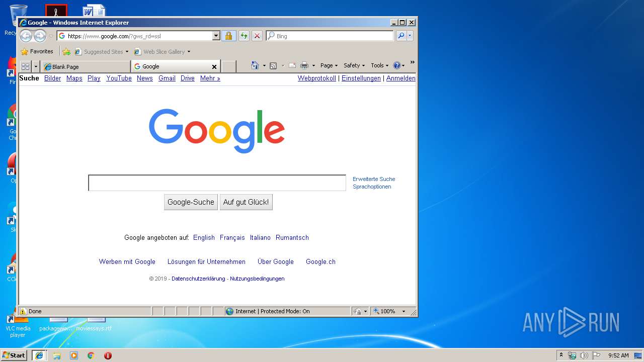Switch to the Blank Page tab
Image resolution: width=644 pixels, height=362 pixels.
[x=85, y=66]
